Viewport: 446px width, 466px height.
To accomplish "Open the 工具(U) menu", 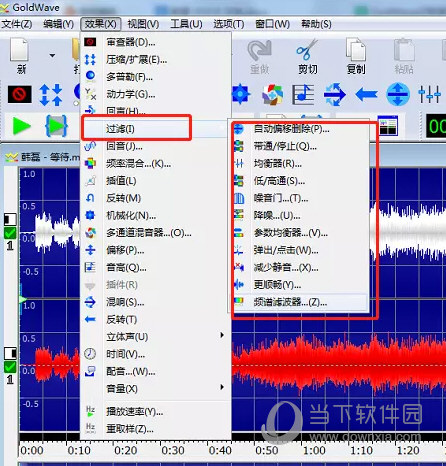I will point(186,24).
